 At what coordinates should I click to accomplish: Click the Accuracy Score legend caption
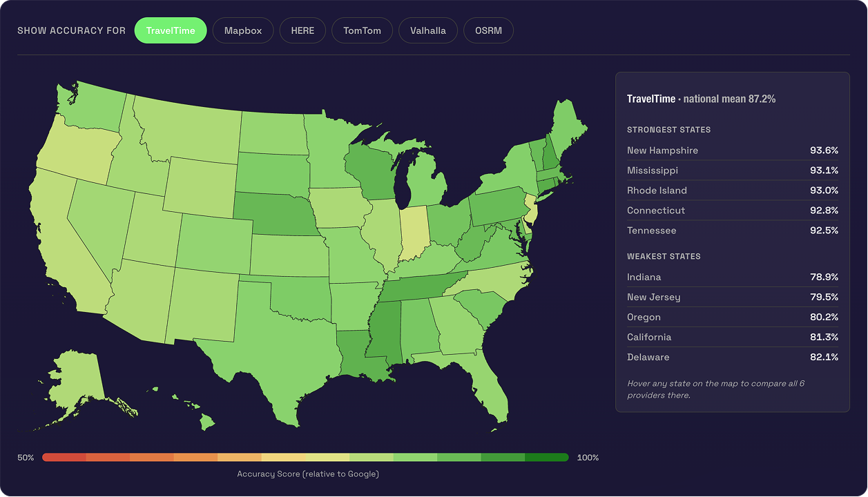click(308, 474)
